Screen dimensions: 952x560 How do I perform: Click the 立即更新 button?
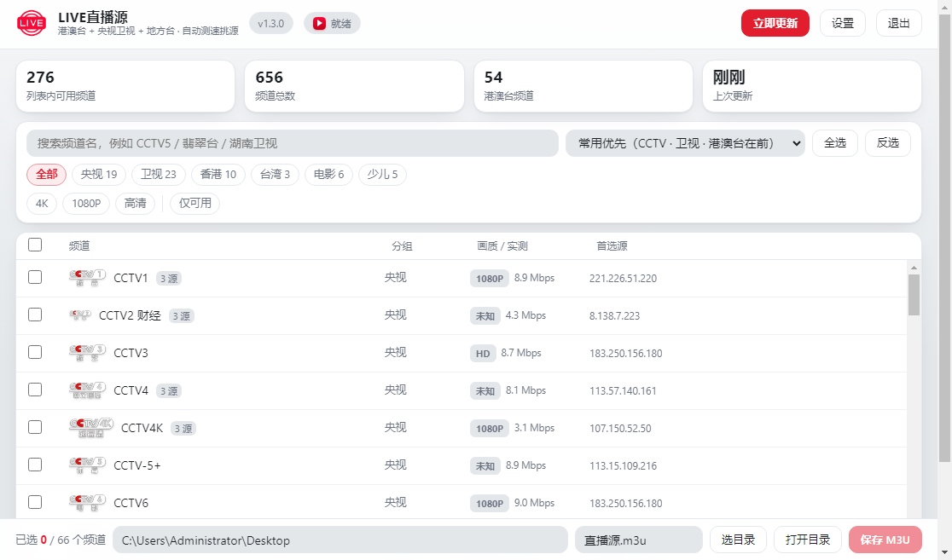pos(775,23)
